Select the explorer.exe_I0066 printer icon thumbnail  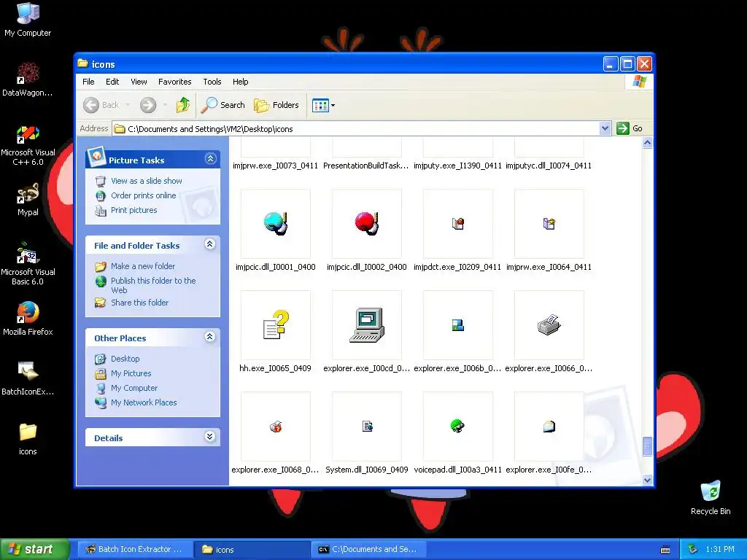(x=549, y=324)
